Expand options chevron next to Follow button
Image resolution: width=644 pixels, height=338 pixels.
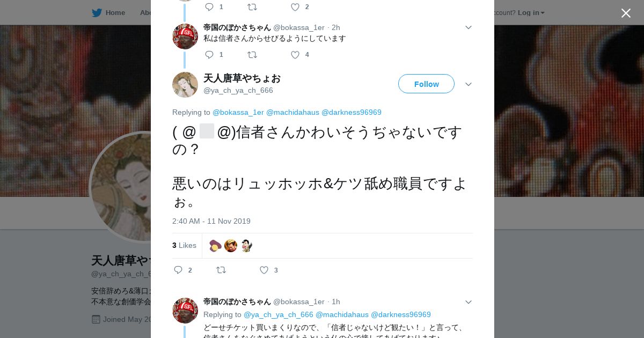(x=469, y=84)
